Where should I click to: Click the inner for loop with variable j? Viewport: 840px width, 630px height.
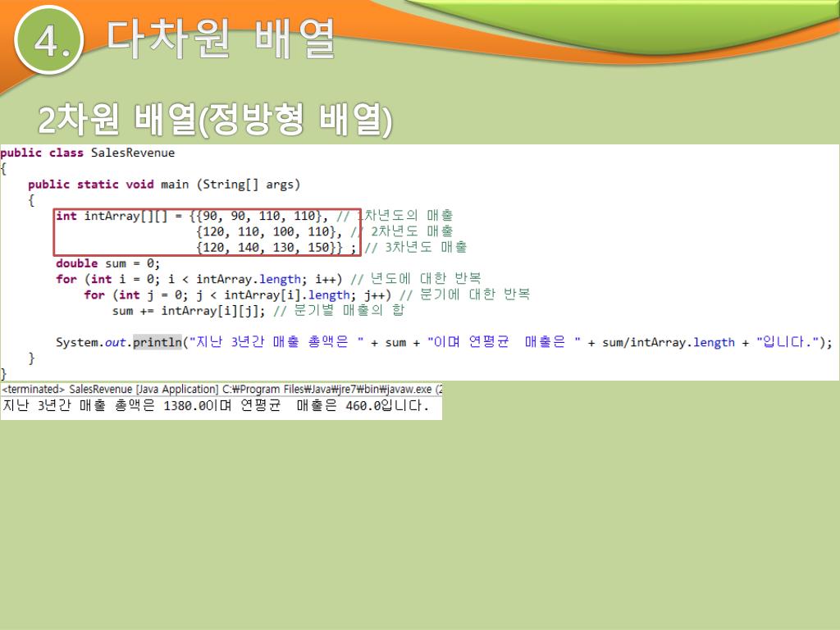(x=238, y=294)
